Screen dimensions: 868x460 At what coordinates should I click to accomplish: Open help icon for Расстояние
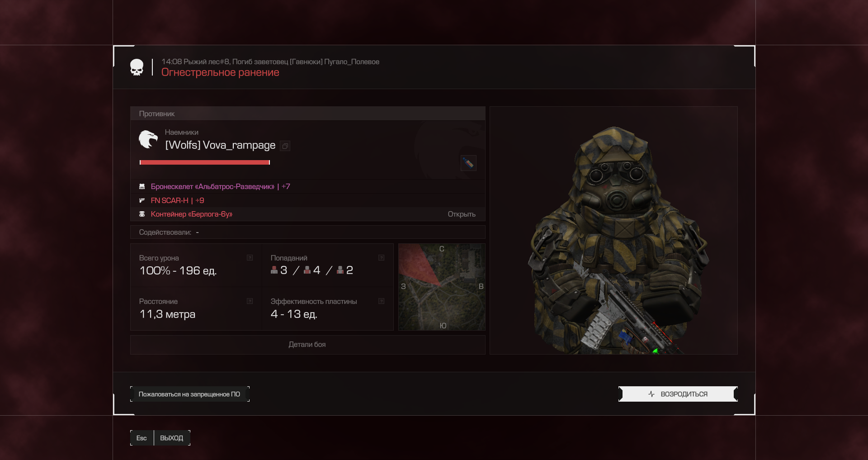(x=250, y=301)
